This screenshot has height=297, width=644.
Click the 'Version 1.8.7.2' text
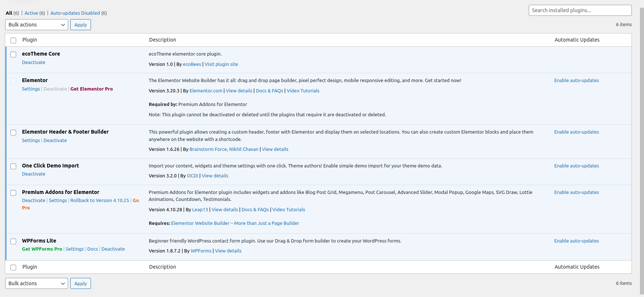[x=165, y=251]
